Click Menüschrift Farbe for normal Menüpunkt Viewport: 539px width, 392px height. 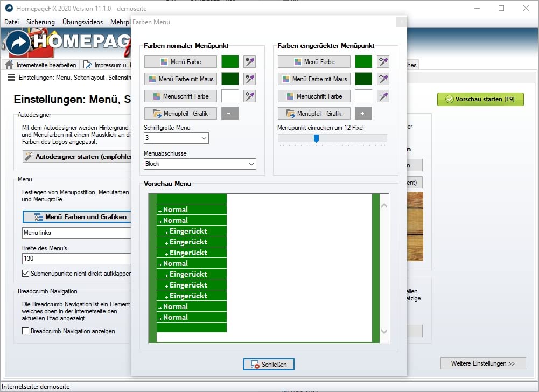[180, 96]
